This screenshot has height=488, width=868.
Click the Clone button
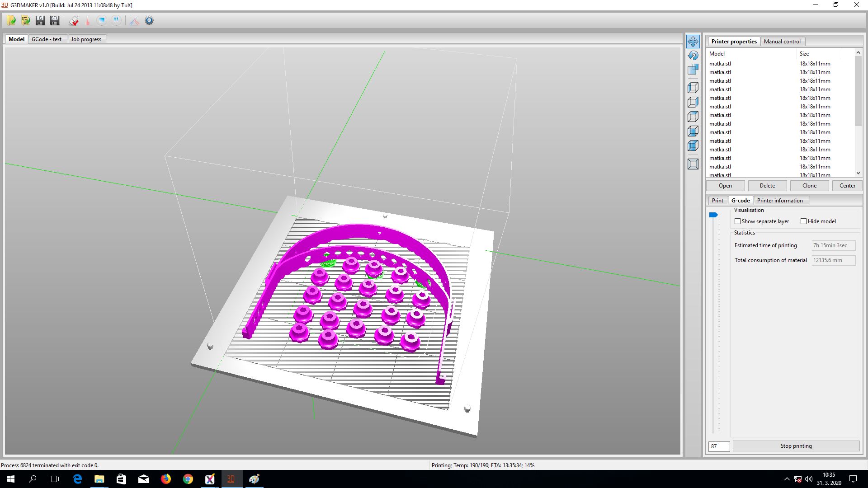pyautogui.click(x=809, y=186)
